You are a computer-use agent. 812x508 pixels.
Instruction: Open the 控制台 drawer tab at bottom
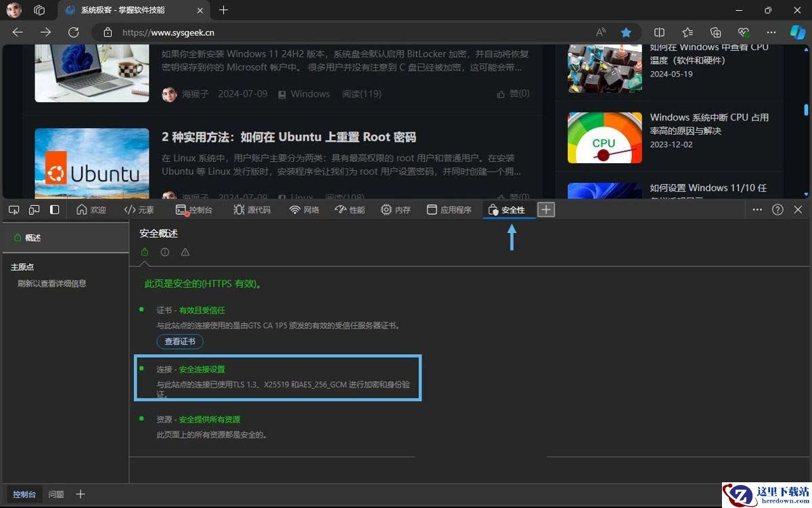tap(24, 494)
